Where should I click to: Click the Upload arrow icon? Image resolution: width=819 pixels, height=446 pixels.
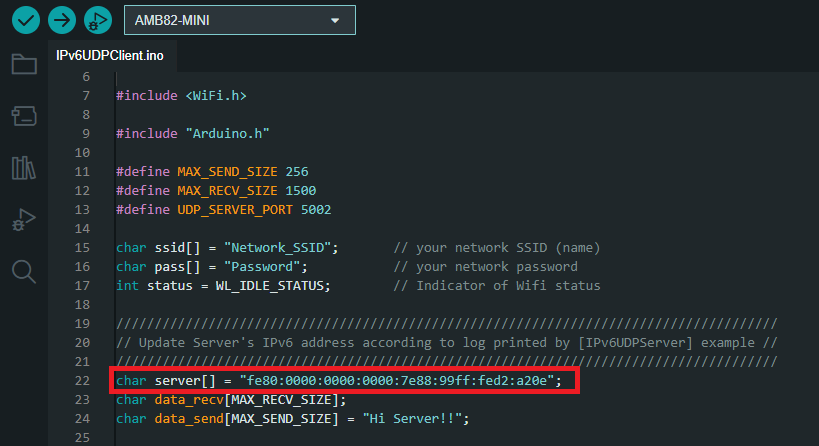click(x=61, y=19)
